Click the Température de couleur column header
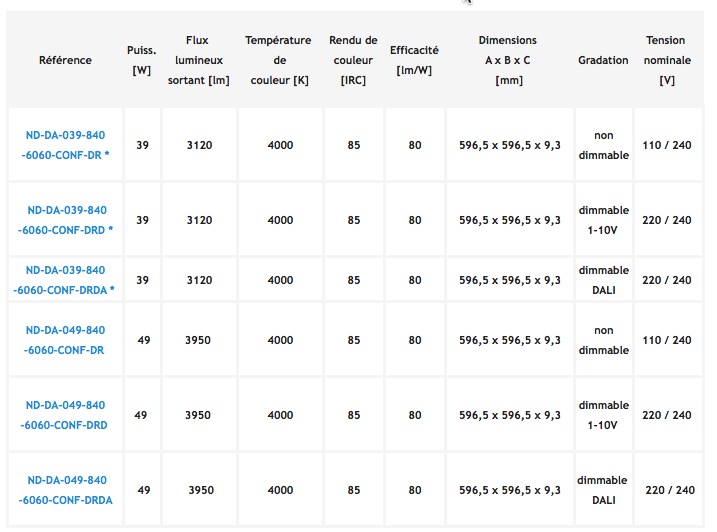The image size is (717, 532). click(x=279, y=60)
